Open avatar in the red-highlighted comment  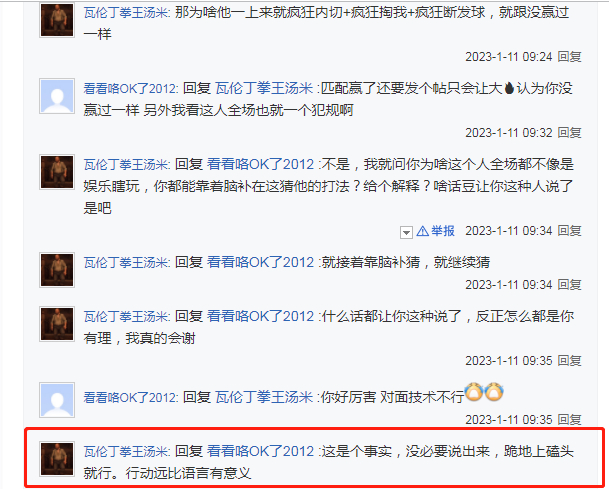coord(57,459)
